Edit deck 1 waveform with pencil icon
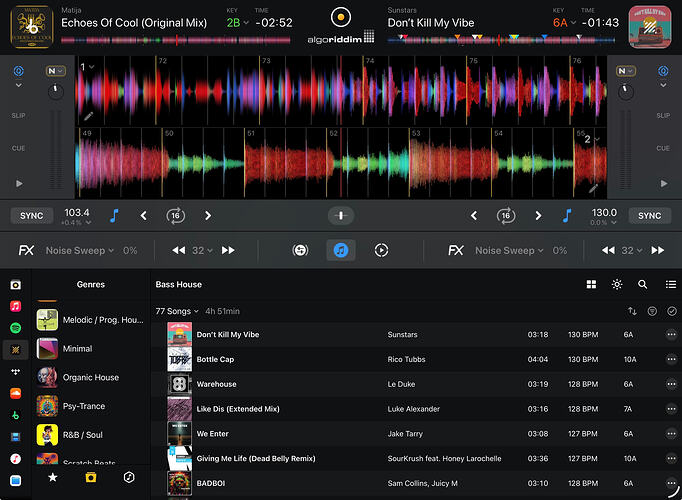 click(x=89, y=116)
